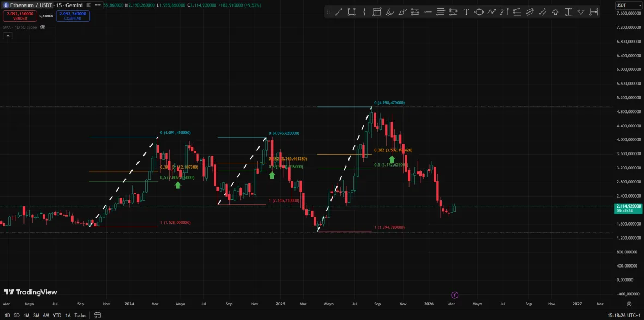Click the lightning bolt event marker
This screenshot has width=644, height=320.
point(454,295)
